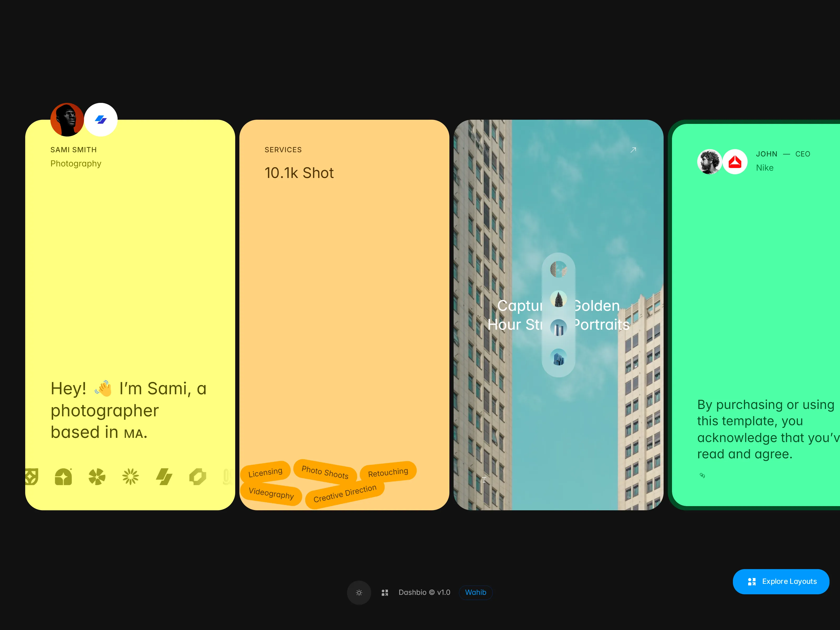Click the red triangle company logo

[x=735, y=162]
